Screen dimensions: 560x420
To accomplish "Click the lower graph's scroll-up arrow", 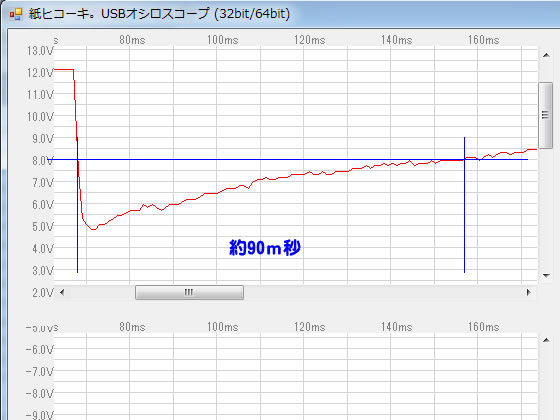I will [546, 340].
